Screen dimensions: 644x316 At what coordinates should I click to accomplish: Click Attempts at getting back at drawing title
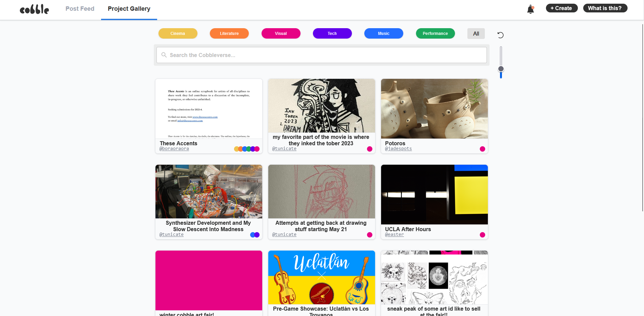(321, 226)
